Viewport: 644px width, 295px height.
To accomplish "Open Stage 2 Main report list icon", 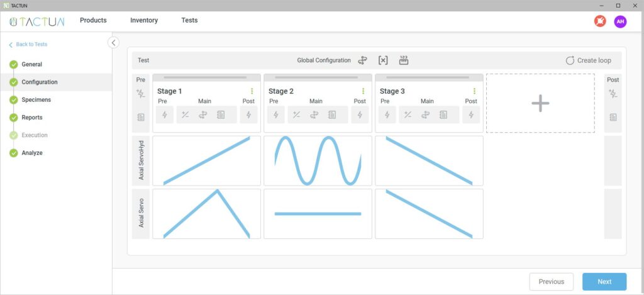I will 332,114.
